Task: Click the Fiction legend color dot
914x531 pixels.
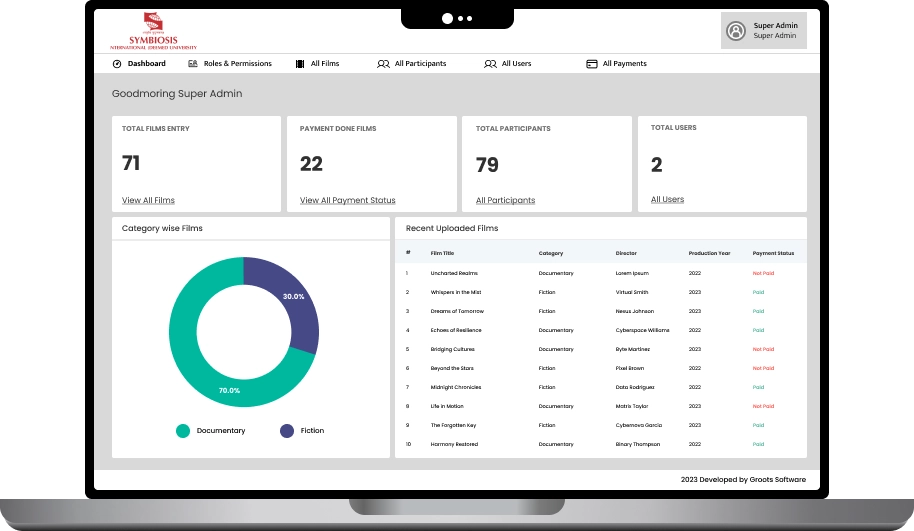Action: (x=287, y=431)
